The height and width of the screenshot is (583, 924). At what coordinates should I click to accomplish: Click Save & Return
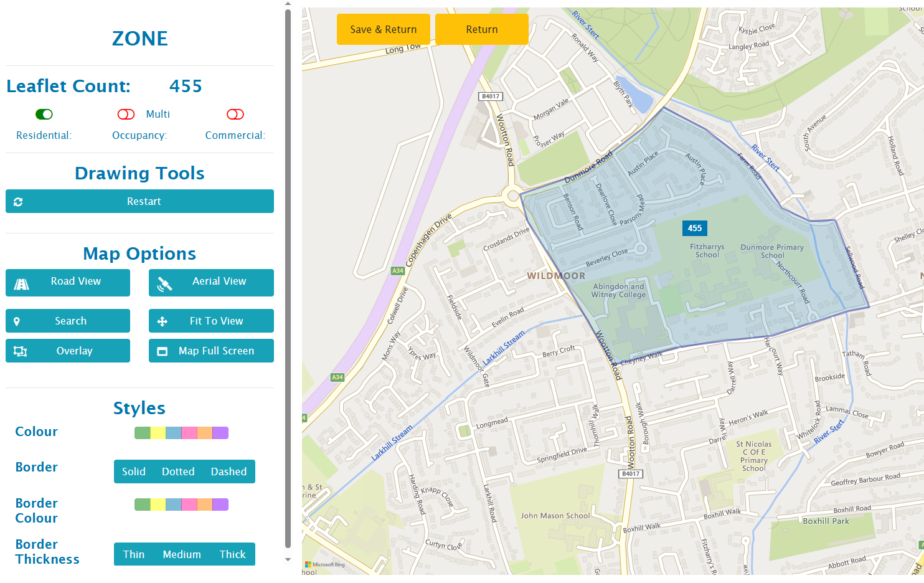coord(383,29)
